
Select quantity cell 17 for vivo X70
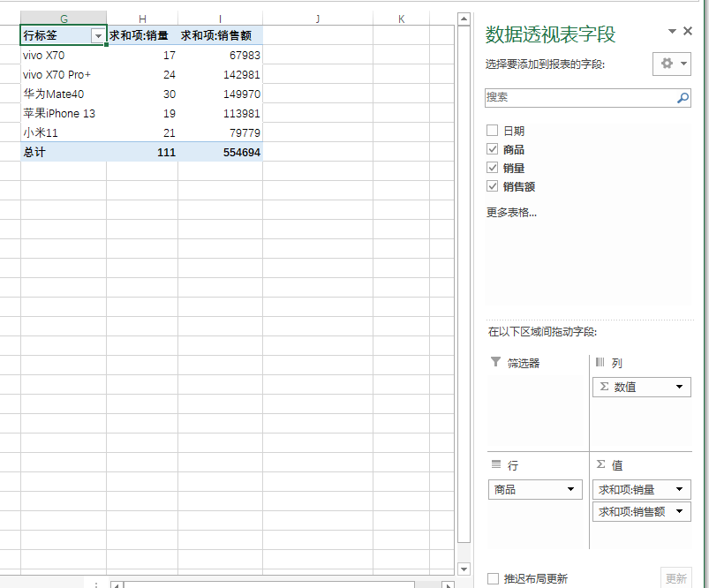pos(142,56)
